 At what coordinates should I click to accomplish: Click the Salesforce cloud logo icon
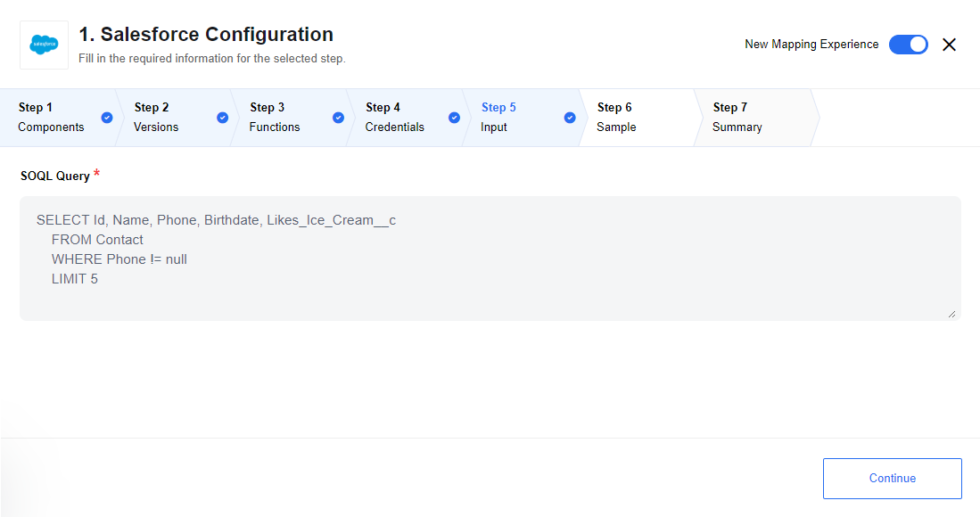[x=44, y=45]
